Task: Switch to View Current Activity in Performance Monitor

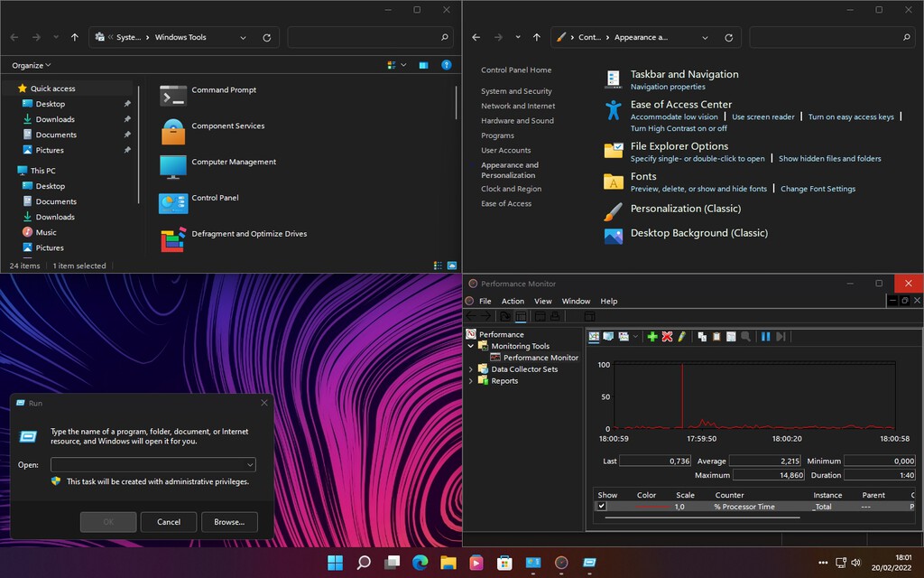Action: (x=593, y=336)
